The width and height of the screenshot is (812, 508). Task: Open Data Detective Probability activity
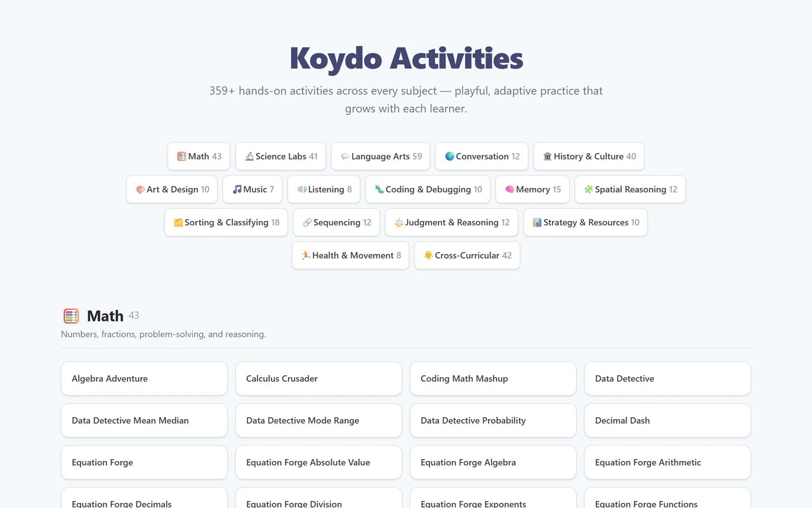pyautogui.click(x=493, y=420)
